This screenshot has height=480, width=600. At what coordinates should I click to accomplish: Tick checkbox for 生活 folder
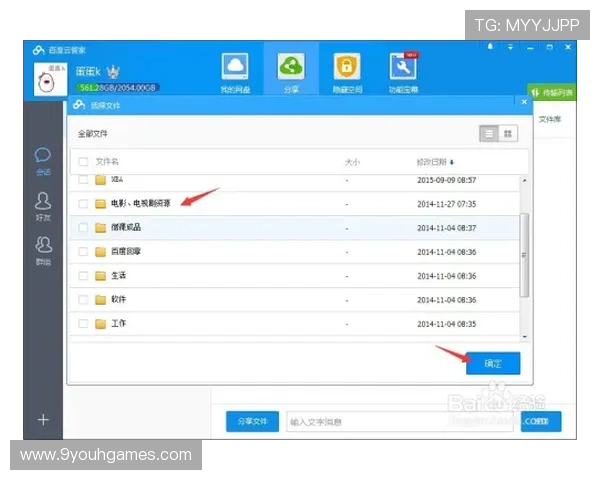83,276
